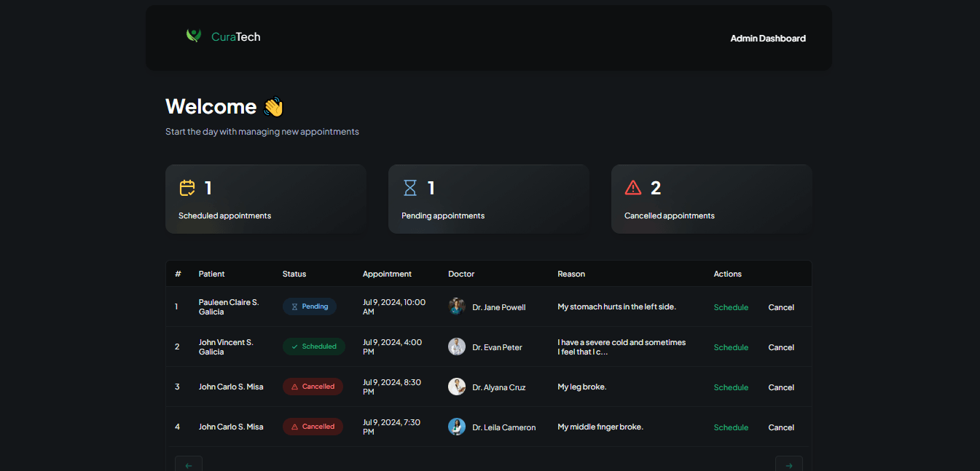Click the calendar icon on Scheduled appointments card
This screenshot has width=980, height=471.
click(x=187, y=188)
